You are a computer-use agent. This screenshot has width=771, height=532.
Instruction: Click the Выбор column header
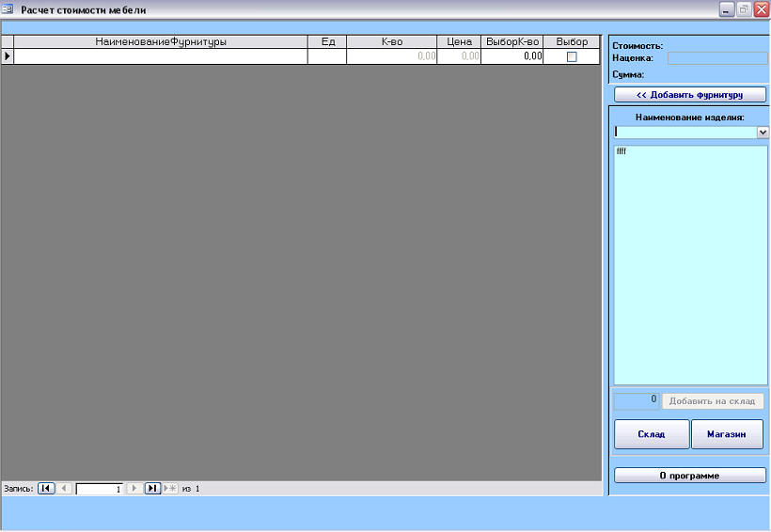[x=572, y=41]
